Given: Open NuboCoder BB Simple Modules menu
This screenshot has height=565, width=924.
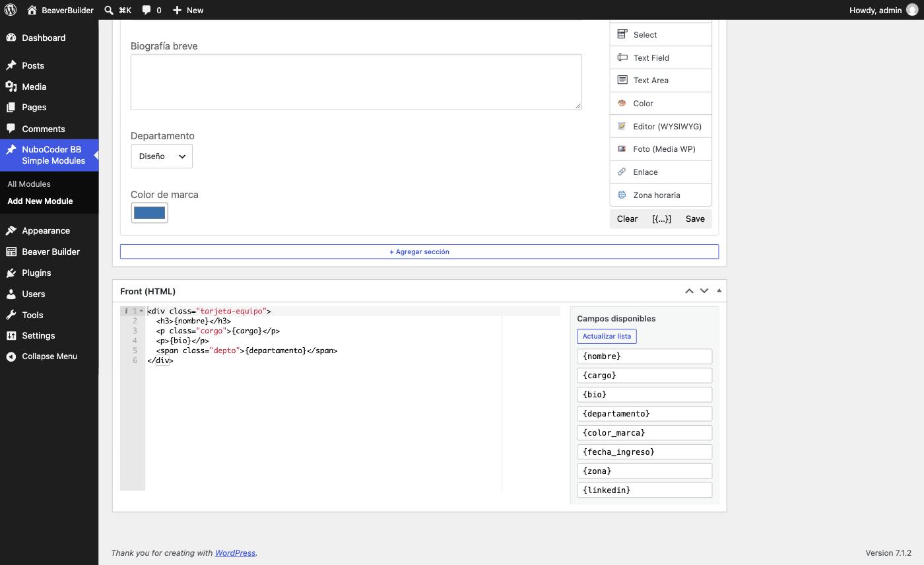Looking at the screenshot, I should point(49,155).
